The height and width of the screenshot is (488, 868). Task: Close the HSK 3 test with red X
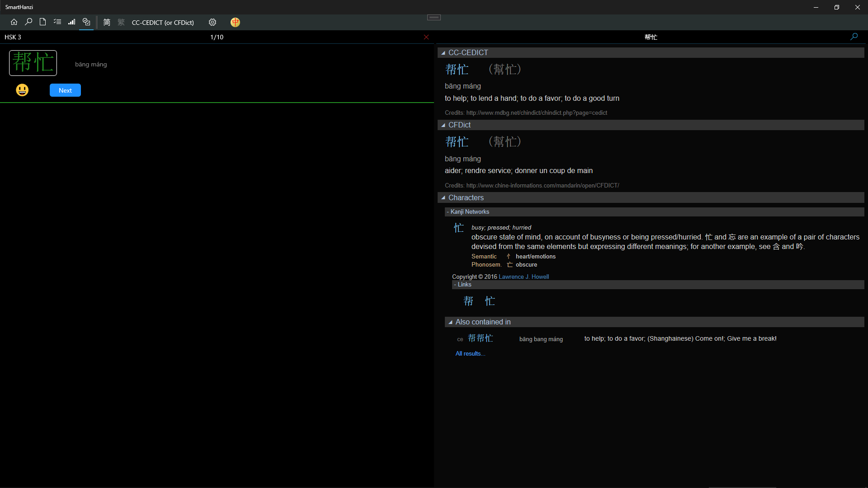[426, 37]
